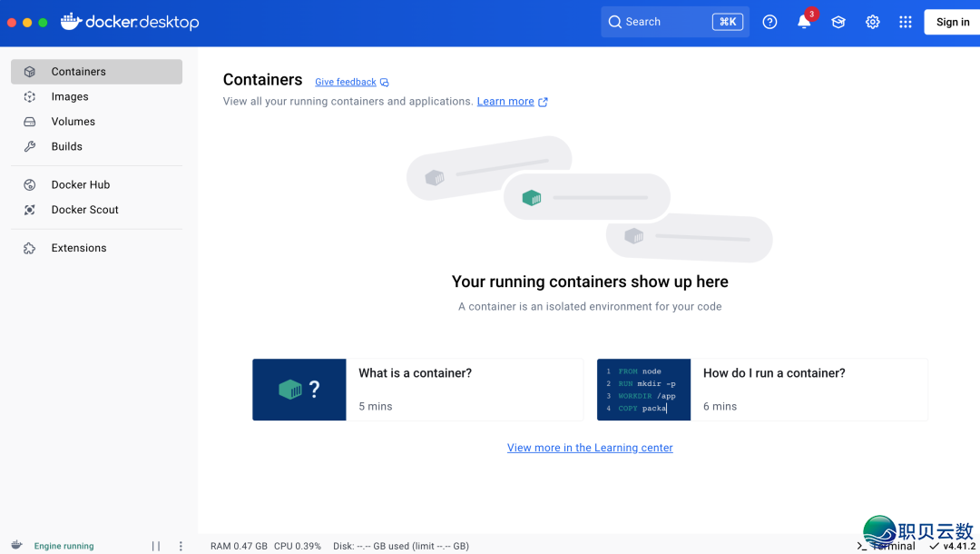Click the Search input field

pyautogui.click(x=658, y=22)
